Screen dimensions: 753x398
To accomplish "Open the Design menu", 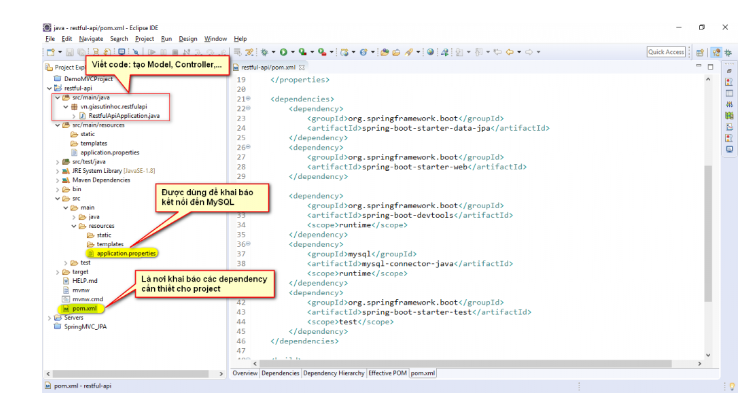I will pos(188,39).
